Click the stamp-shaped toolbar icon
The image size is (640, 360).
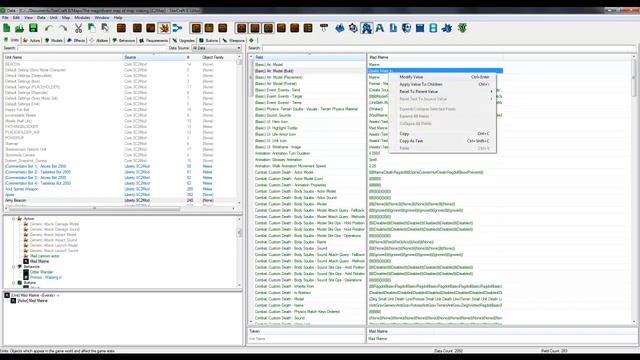click(x=324, y=28)
